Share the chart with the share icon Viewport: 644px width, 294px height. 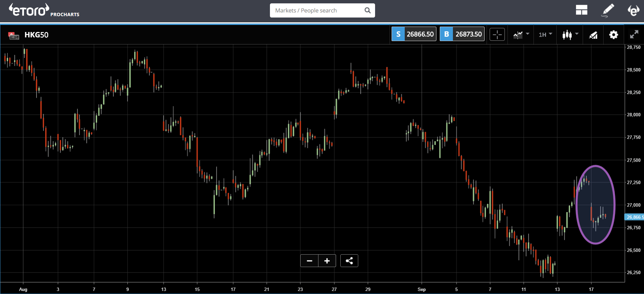point(349,261)
